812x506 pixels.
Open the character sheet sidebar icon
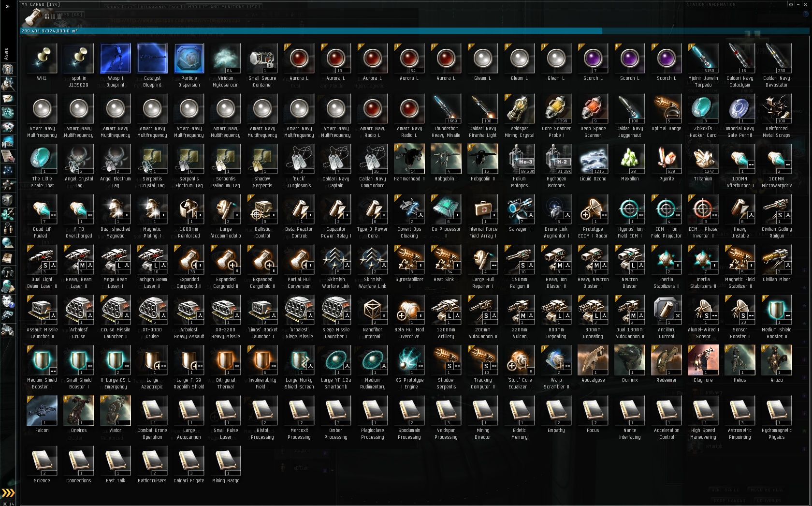(x=7, y=69)
